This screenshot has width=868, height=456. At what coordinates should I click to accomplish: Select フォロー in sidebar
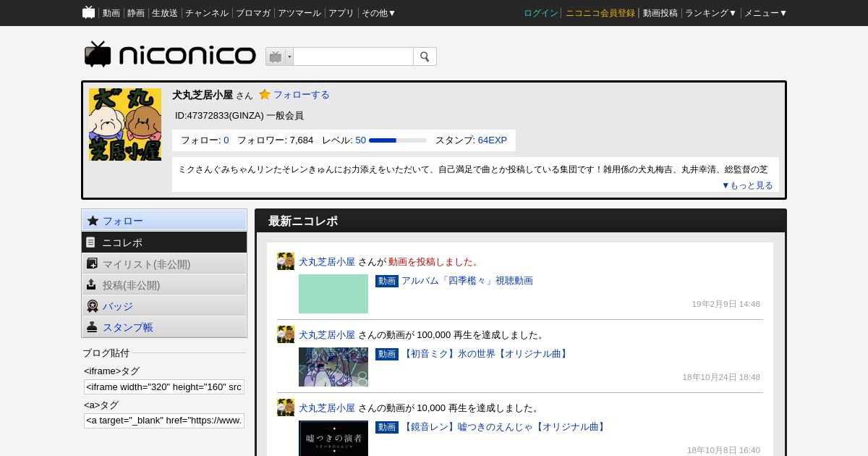tap(164, 221)
